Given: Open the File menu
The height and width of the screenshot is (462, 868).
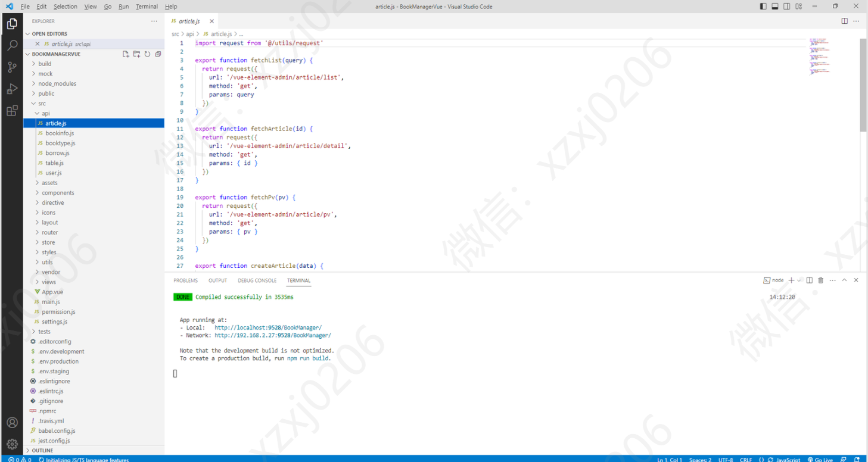Looking at the screenshot, I should [x=25, y=7].
